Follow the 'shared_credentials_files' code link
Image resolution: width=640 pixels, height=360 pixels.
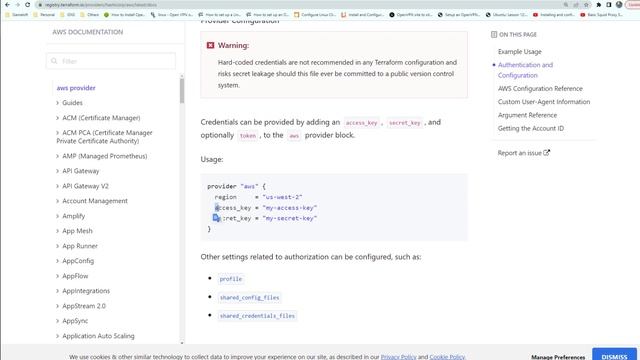click(x=257, y=316)
